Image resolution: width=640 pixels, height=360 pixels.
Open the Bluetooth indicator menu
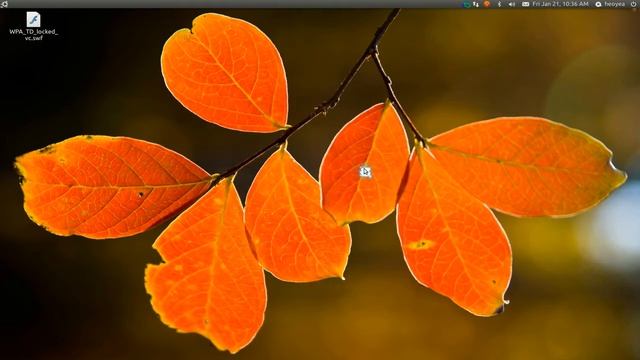click(499, 4)
